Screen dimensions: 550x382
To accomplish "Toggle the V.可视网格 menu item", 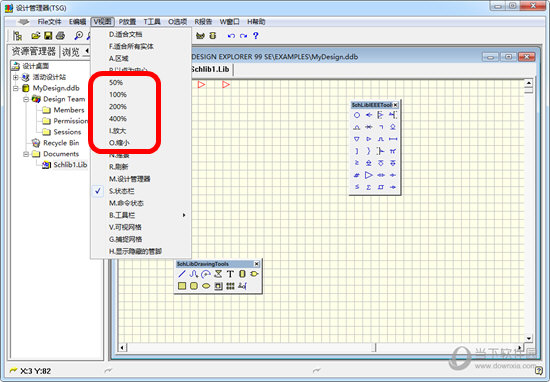I will [141, 227].
